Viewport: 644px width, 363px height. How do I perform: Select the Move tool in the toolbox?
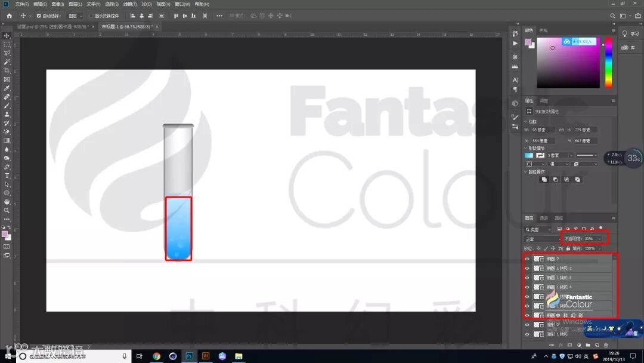tap(7, 36)
